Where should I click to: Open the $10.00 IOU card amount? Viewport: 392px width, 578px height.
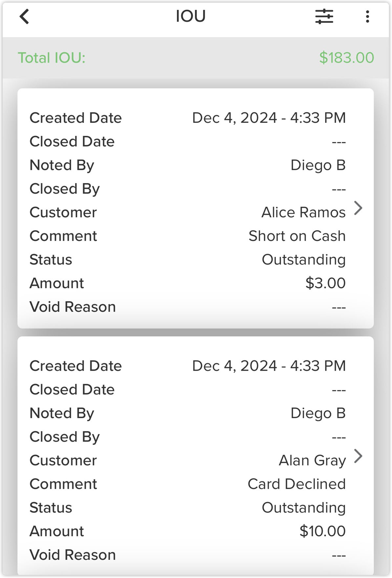pos(322,531)
